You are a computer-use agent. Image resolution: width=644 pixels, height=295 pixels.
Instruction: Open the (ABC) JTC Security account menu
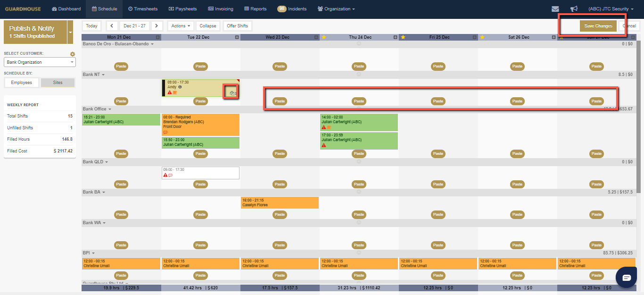coord(611,9)
